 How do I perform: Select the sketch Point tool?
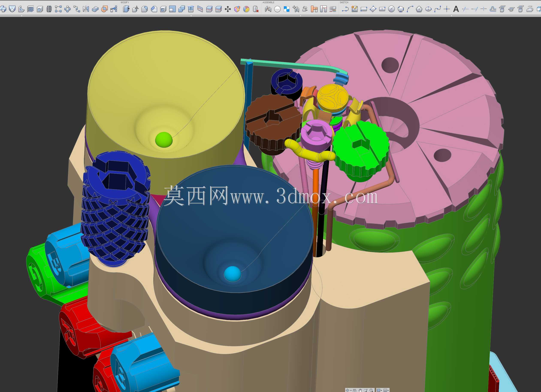tap(447, 9)
